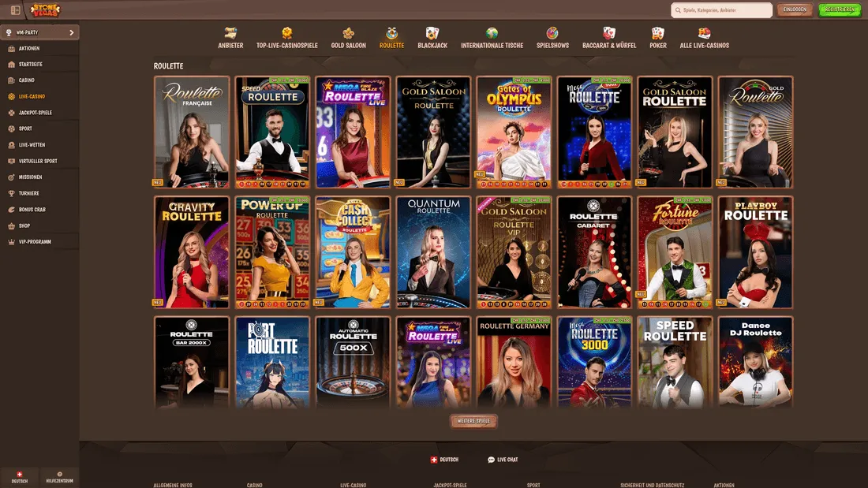Screen dimensions: 868x488
Task: Open the Spielshows wheel icon
Action: [552, 33]
